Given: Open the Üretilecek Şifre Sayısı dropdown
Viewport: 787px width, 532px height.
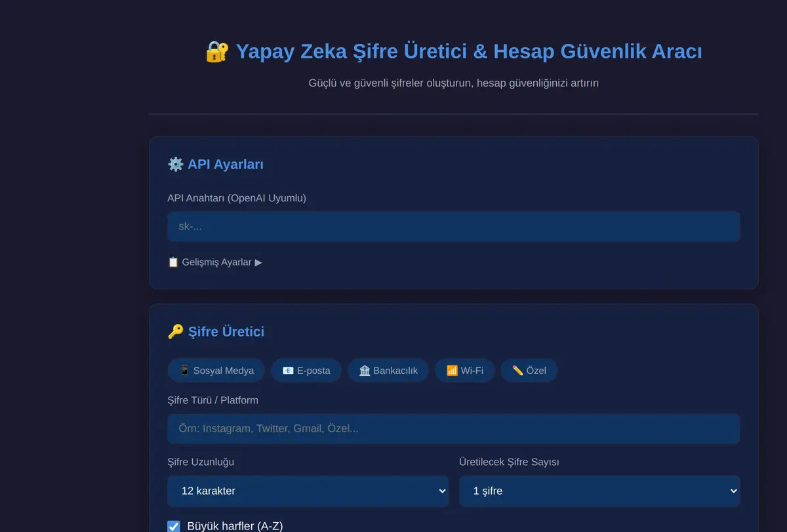Looking at the screenshot, I should pyautogui.click(x=599, y=491).
